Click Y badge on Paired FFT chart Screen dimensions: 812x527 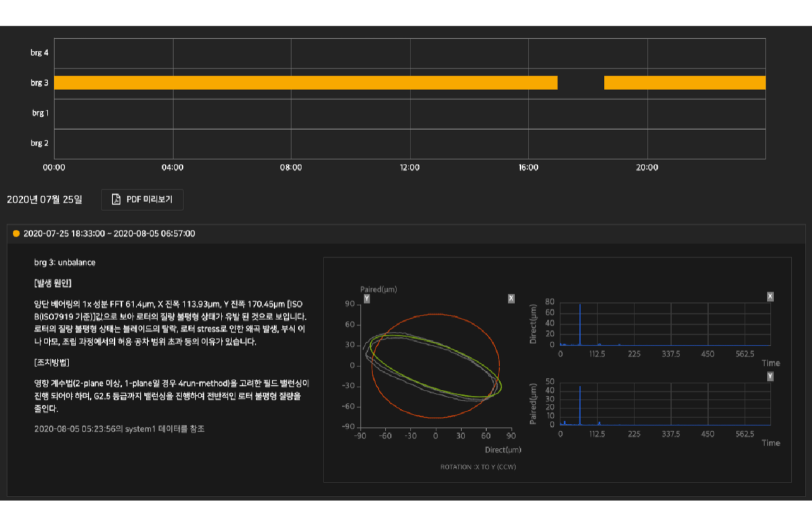coord(770,377)
